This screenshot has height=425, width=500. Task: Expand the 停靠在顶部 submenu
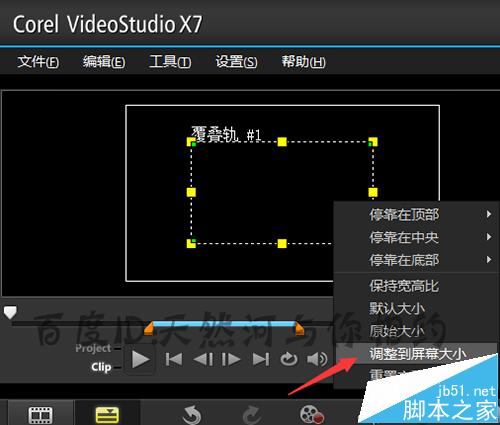(416, 214)
